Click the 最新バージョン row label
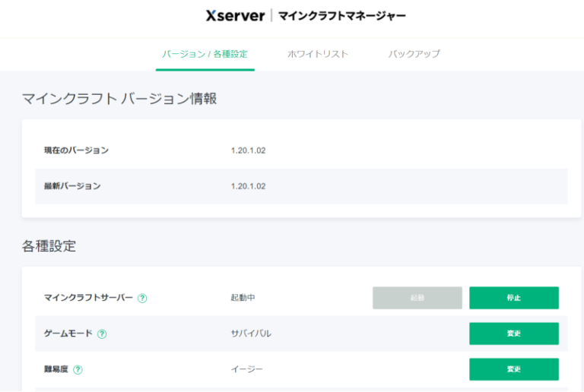The image size is (584, 392). click(72, 186)
